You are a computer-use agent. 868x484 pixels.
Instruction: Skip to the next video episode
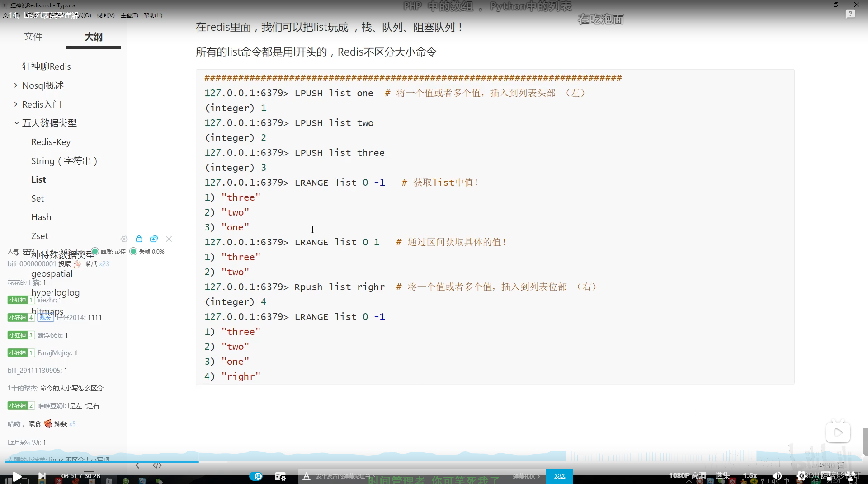coord(42,476)
